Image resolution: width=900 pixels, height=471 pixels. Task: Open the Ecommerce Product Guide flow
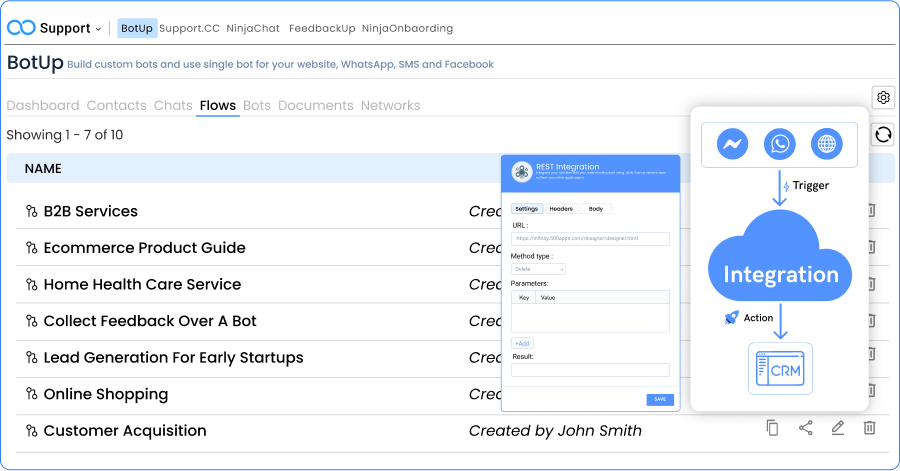tap(144, 248)
